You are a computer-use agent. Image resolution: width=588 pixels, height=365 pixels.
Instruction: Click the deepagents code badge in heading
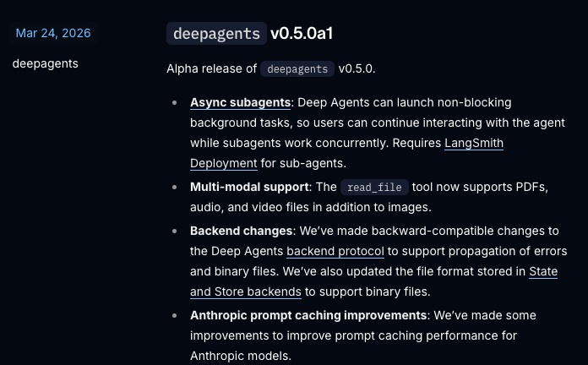pos(216,34)
